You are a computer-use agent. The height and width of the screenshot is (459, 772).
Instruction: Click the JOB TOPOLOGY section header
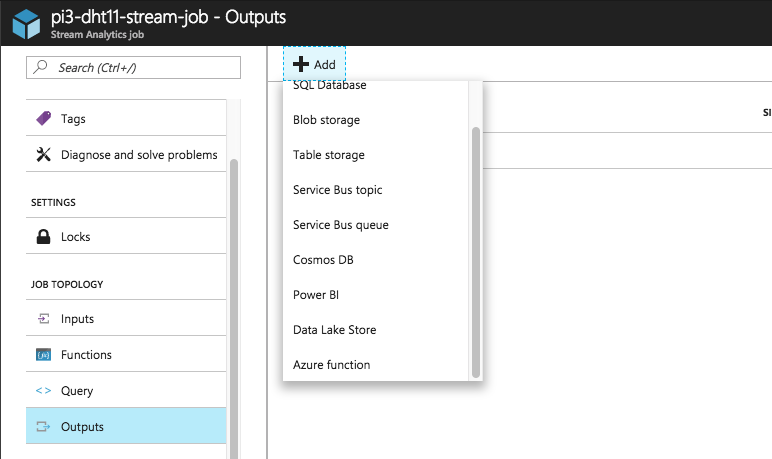(x=67, y=284)
